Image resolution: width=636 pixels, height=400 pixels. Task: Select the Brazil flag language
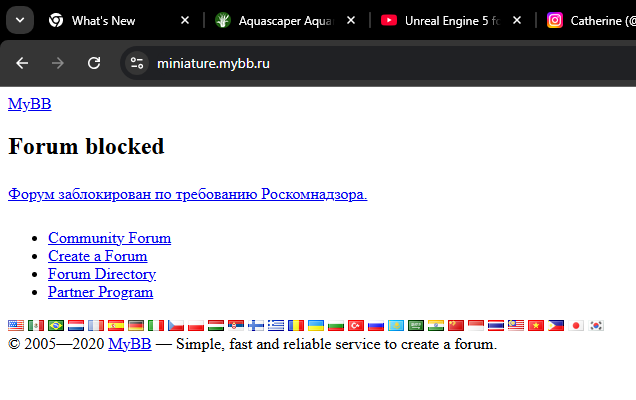(56, 325)
